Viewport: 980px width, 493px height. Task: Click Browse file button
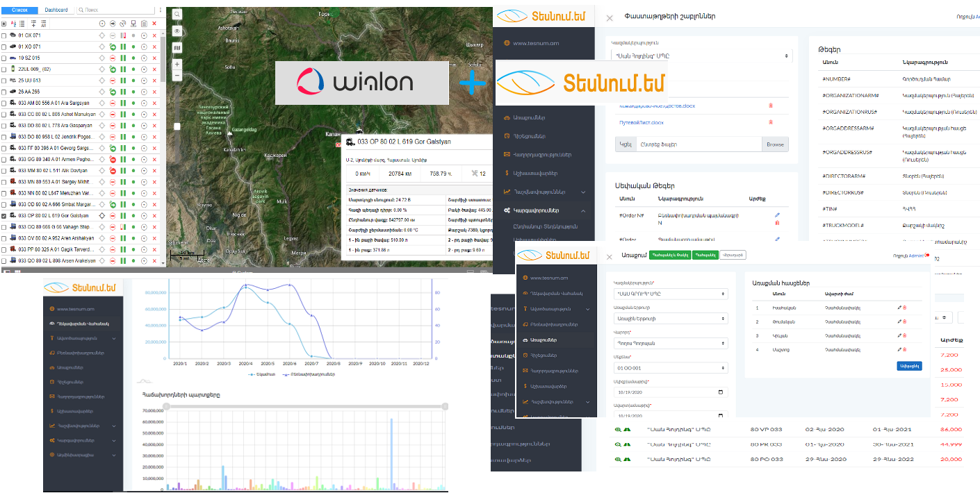(x=776, y=144)
